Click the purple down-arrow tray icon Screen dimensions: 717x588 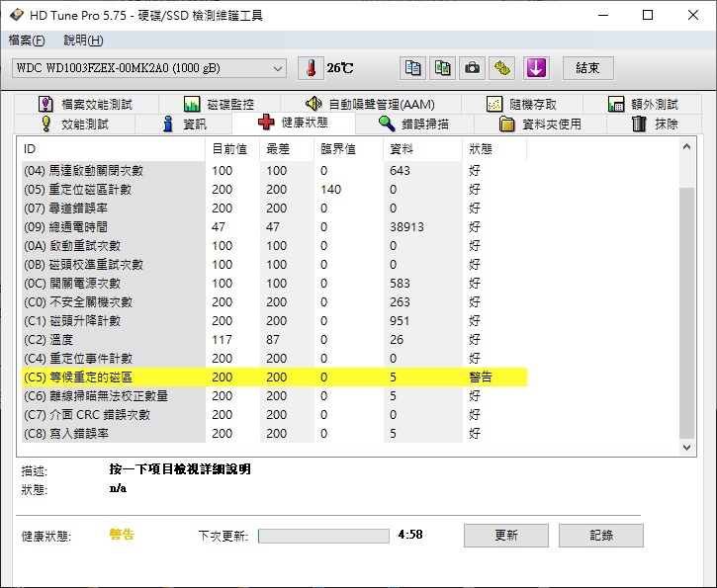pyautogui.click(x=536, y=68)
